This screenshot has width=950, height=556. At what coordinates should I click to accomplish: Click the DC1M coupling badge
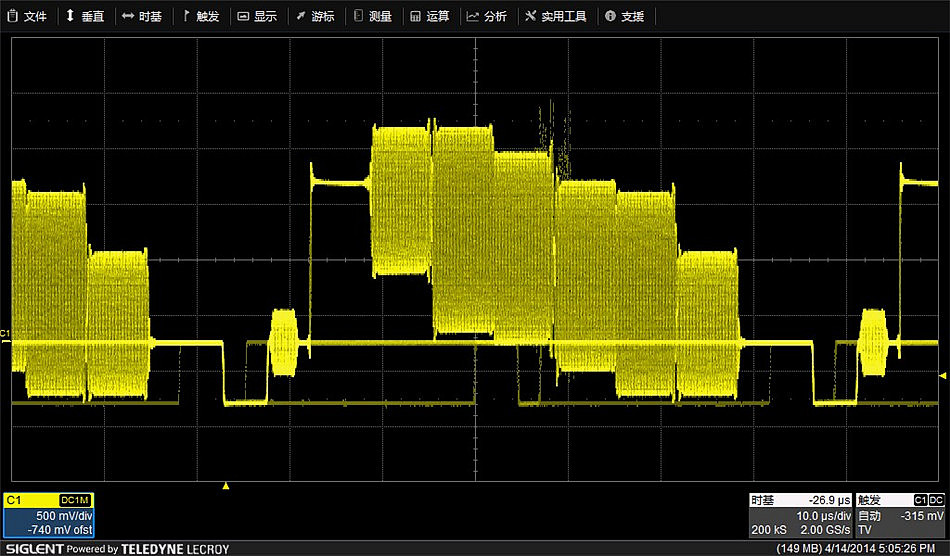(x=75, y=500)
